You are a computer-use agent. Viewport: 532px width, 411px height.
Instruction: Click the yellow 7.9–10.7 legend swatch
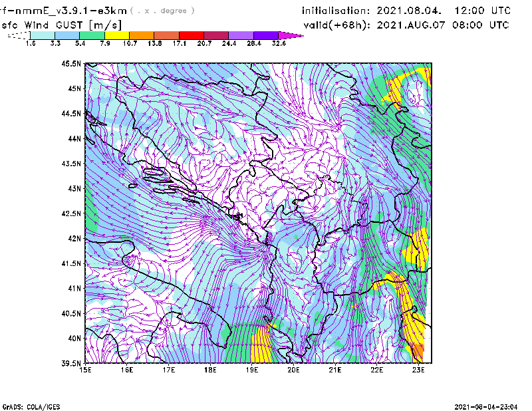117,35
